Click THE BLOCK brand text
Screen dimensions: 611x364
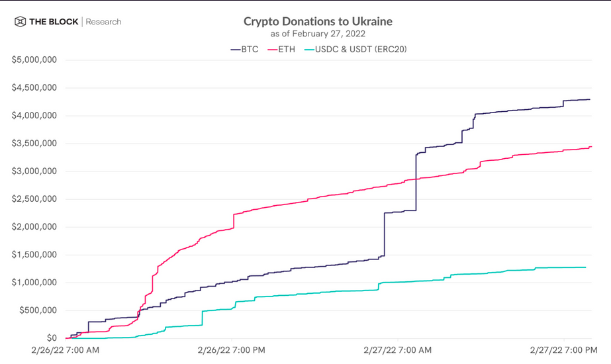coord(54,22)
